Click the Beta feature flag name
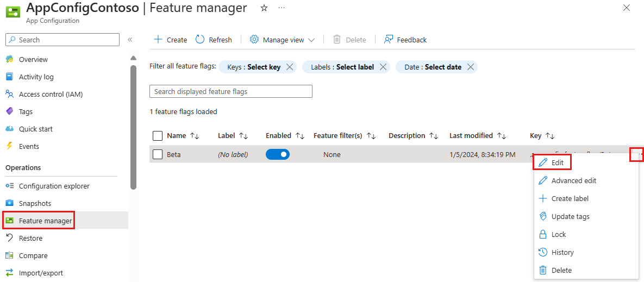Viewport: 644px width, 282px height. click(x=174, y=154)
